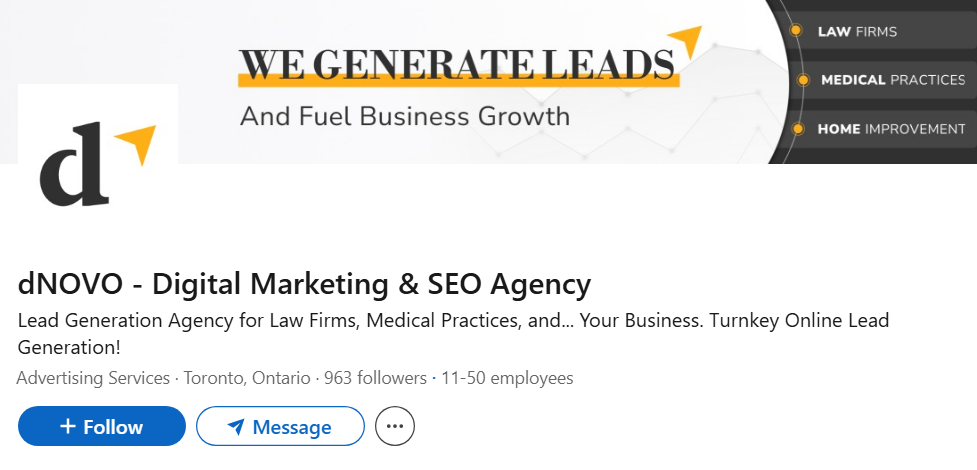The width and height of the screenshot is (977, 470).
Task: Click the orange dot beside Home Improvement
Action: 796,129
